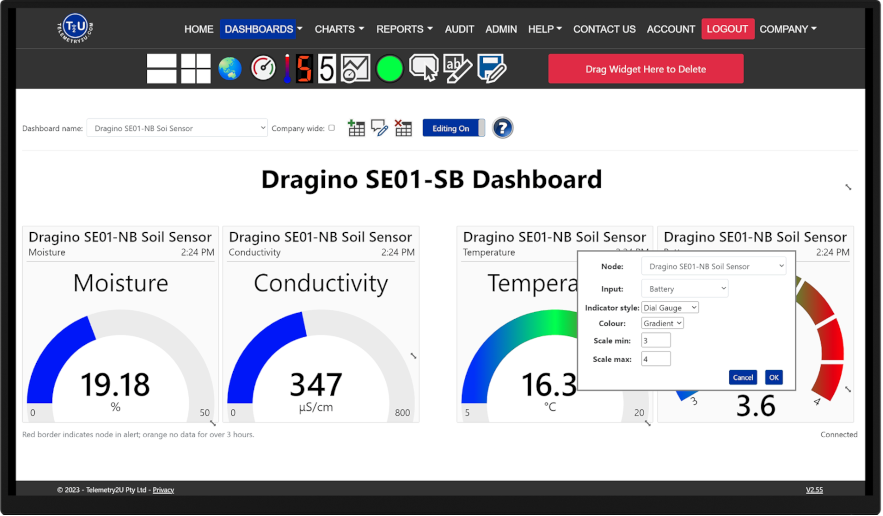Open the ACCOUNT page
Image resolution: width=883 pixels, height=516 pixels.
point(671,29)
